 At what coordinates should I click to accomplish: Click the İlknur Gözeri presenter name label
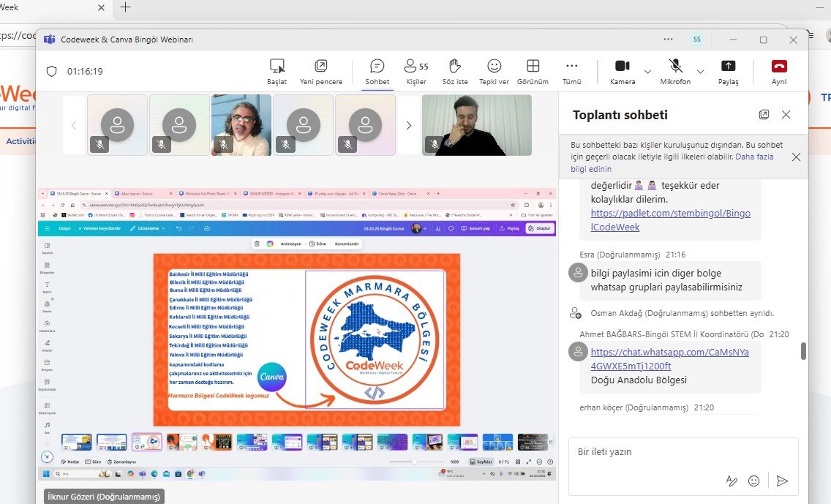[104, 497]
